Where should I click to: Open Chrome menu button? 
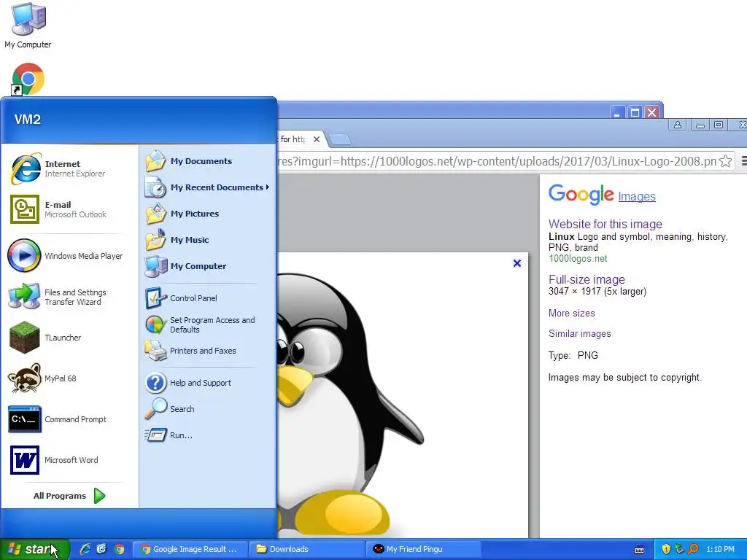pos(743,161)
